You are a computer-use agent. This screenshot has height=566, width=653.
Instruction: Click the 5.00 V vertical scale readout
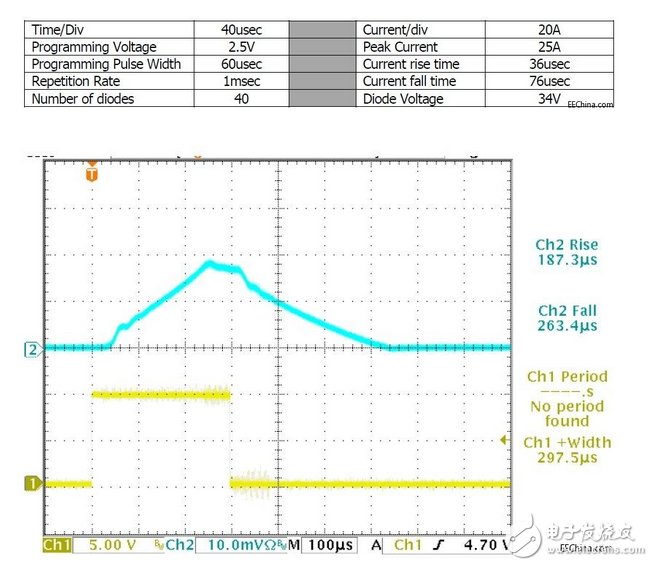112,546
